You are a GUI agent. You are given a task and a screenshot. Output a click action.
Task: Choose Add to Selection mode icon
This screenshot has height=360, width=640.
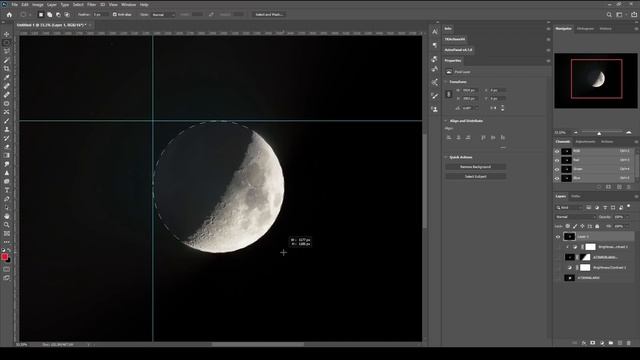[x=49, y=14]
